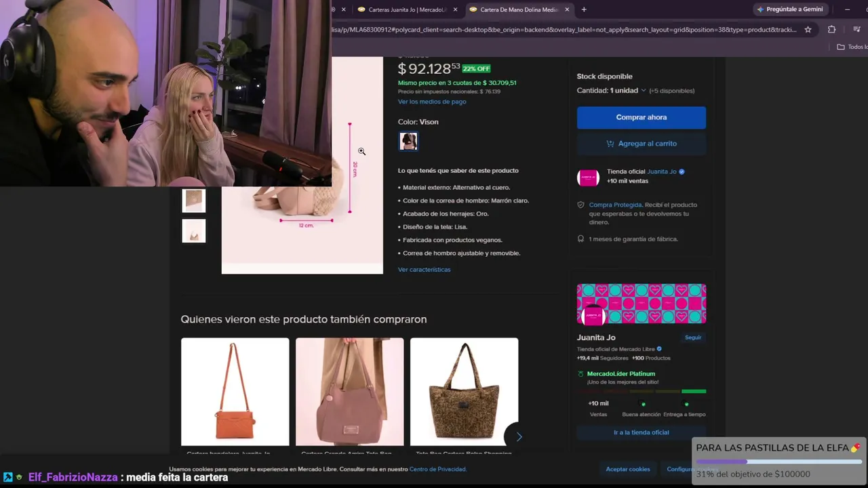Click the verified badge next to Juanita Jo
Viewport: 868px width, 488px height.
[682, 171]
